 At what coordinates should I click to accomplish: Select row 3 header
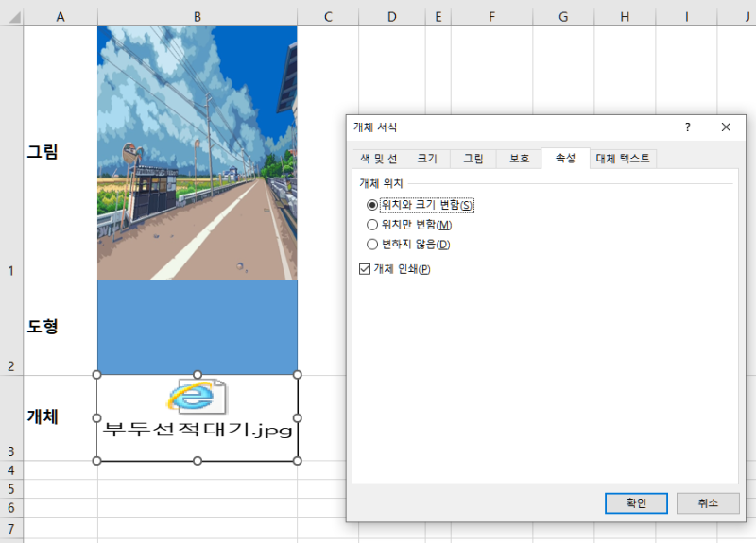(x=11, y=418)
